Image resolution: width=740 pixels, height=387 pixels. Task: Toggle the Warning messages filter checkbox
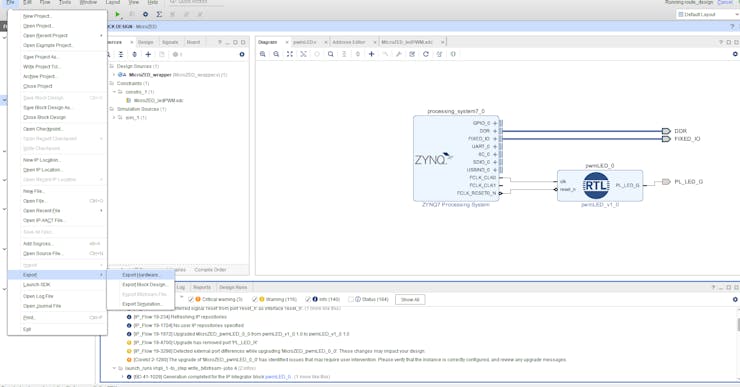255,299
